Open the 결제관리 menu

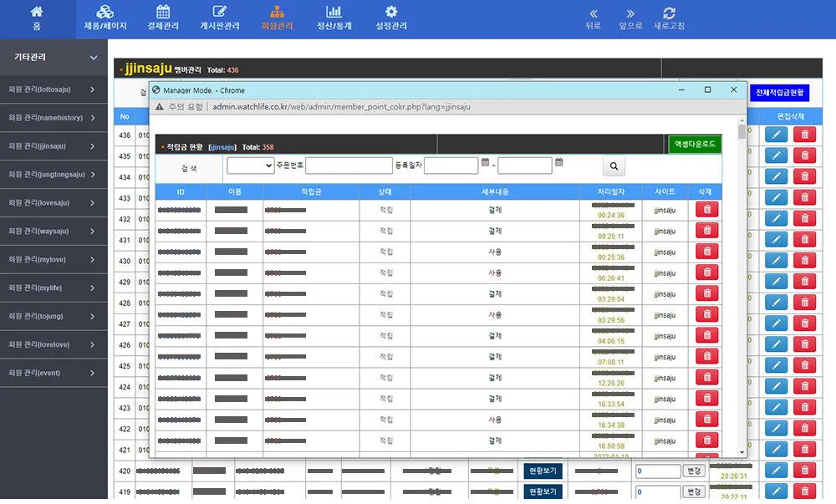point(163,18)
